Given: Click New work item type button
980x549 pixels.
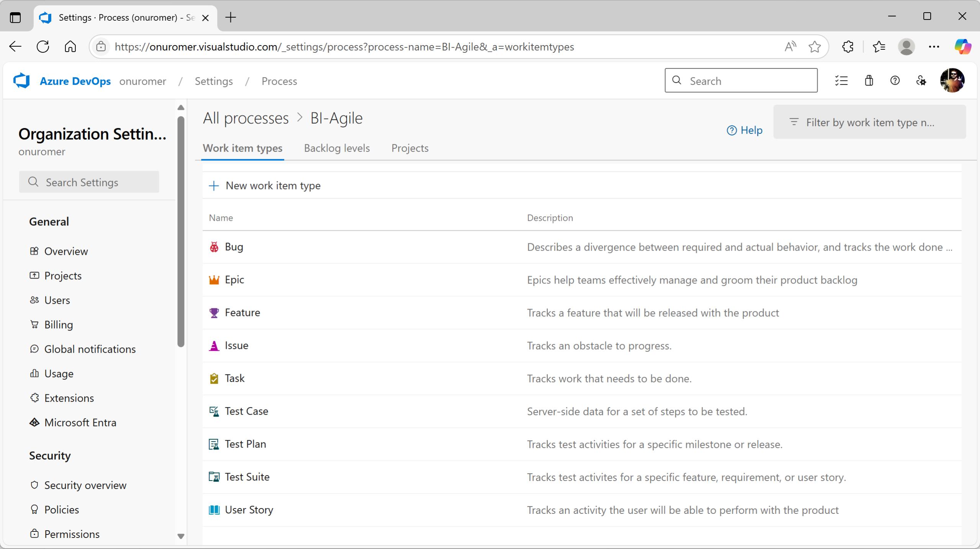Looking at the screenshot, I should [265, 186].
